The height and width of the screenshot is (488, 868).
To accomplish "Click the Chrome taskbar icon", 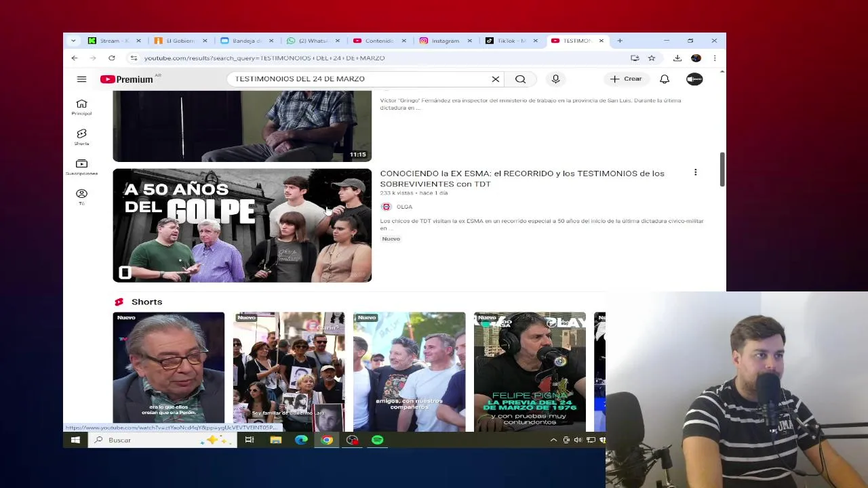I will pyautogui.click(x=327, y=441).
